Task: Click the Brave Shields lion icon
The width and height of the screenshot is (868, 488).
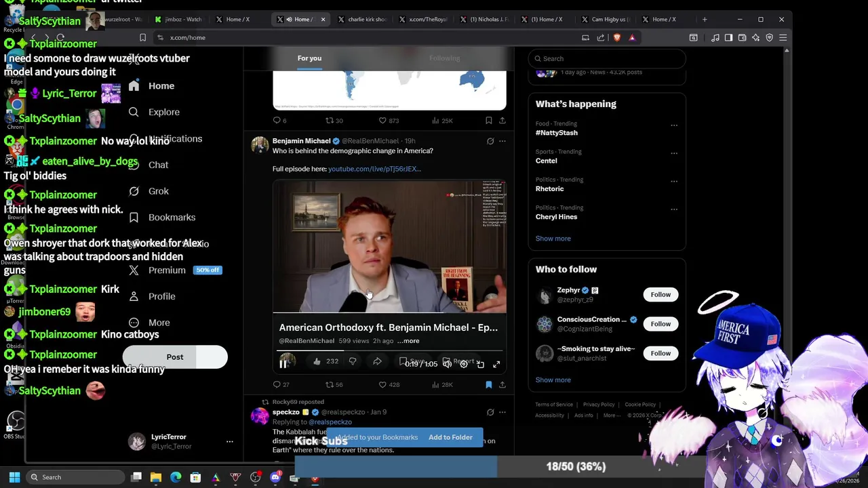Action: (x=616, y=38)
